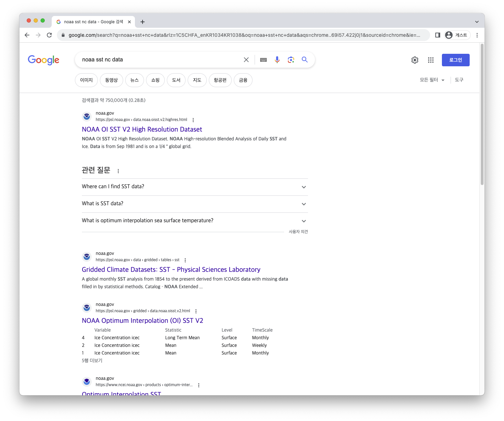Switch to the 금융 results tab

pyautogui.click(x=243, y=80)
